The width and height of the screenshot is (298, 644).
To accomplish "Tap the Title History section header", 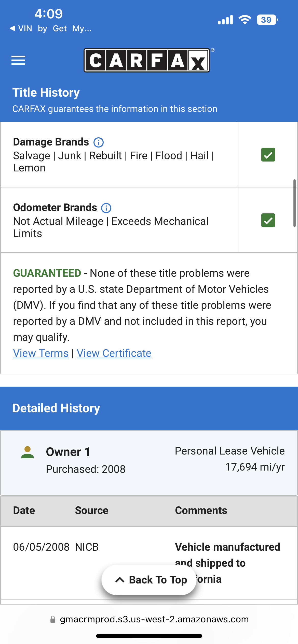I will [46, 93].
